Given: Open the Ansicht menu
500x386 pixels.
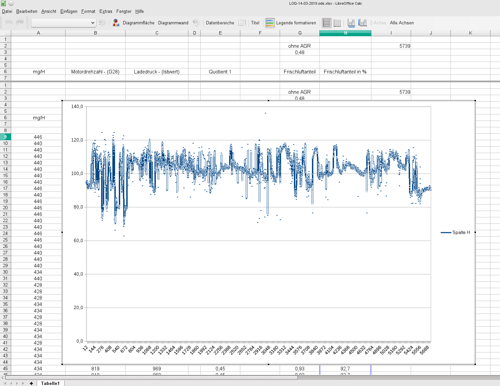Looking at the screenshot, I should tap(49, 11).
